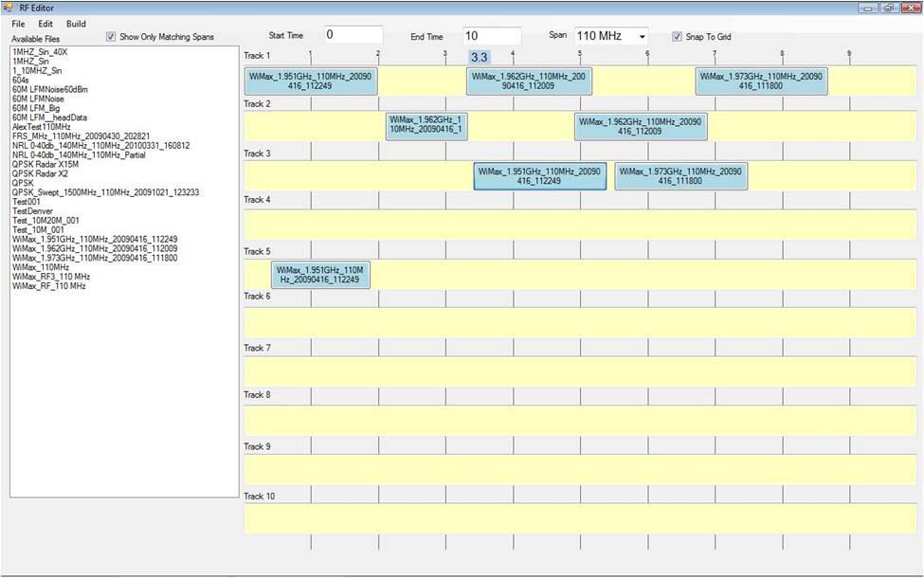Open the File menu

tap(18, 24)
